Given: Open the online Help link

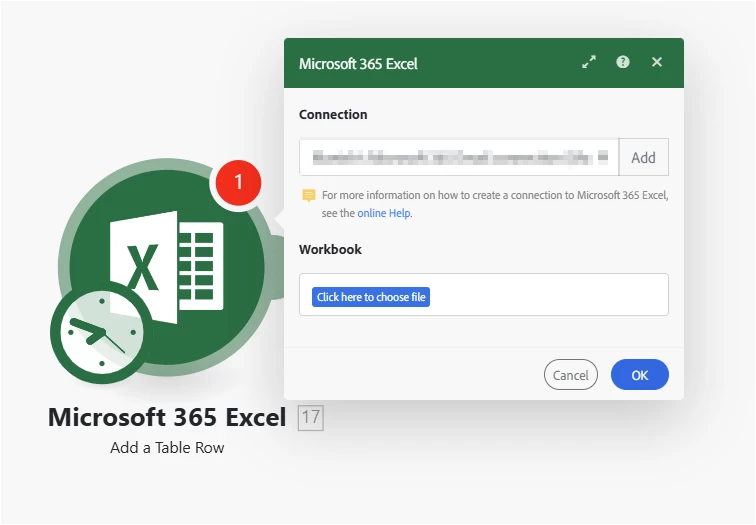Looking at the screenshot, I should coord(384,213).
